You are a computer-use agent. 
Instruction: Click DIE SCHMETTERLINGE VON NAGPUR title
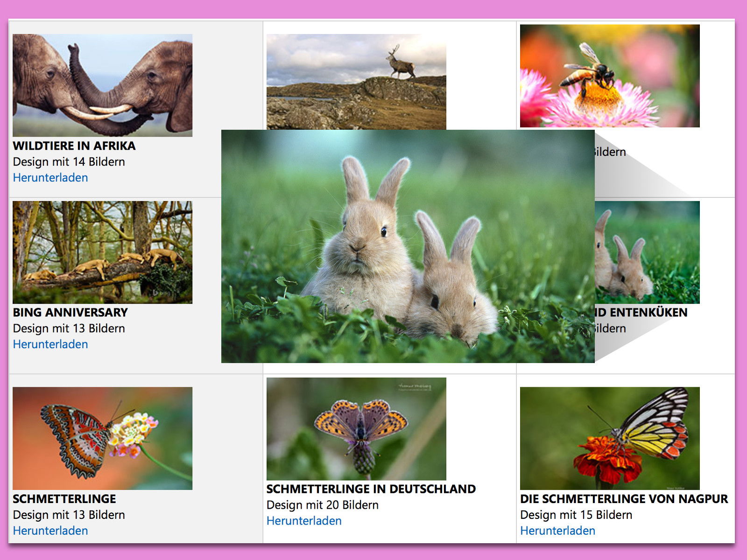(x=624, y=499)
